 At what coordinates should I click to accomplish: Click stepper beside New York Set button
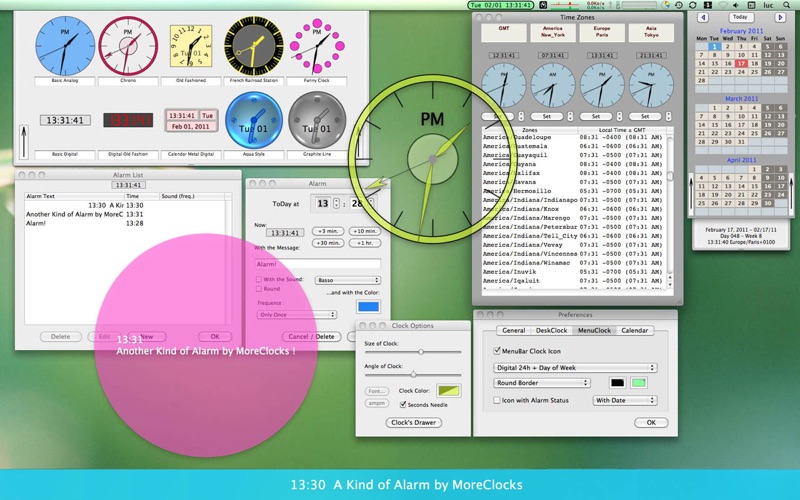(570, 116)
